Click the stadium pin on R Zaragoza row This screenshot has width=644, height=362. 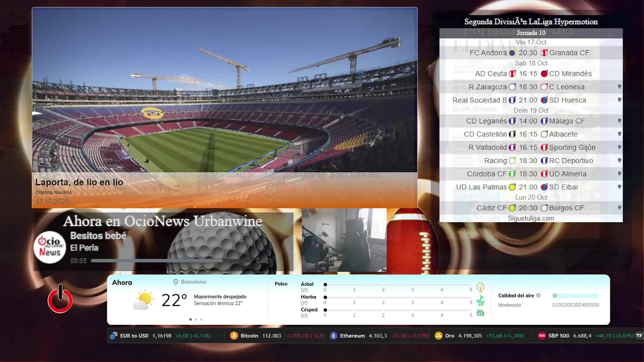[619, 86]
